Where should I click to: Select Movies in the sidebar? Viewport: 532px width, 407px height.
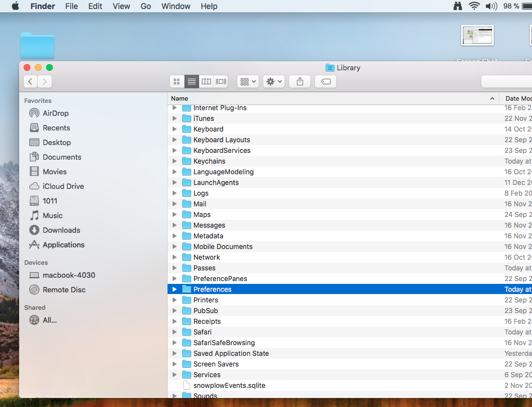click(48, 171)
